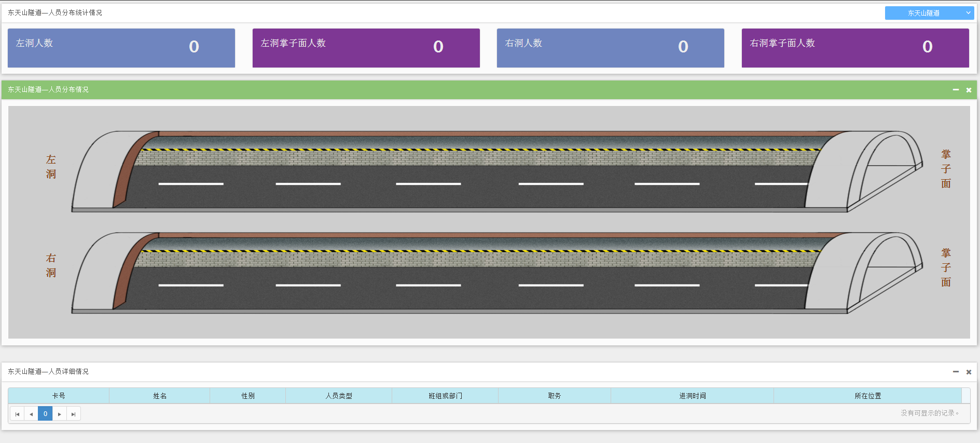Collapse the 人员分布情况 panel with minus icon

[956, 90]
